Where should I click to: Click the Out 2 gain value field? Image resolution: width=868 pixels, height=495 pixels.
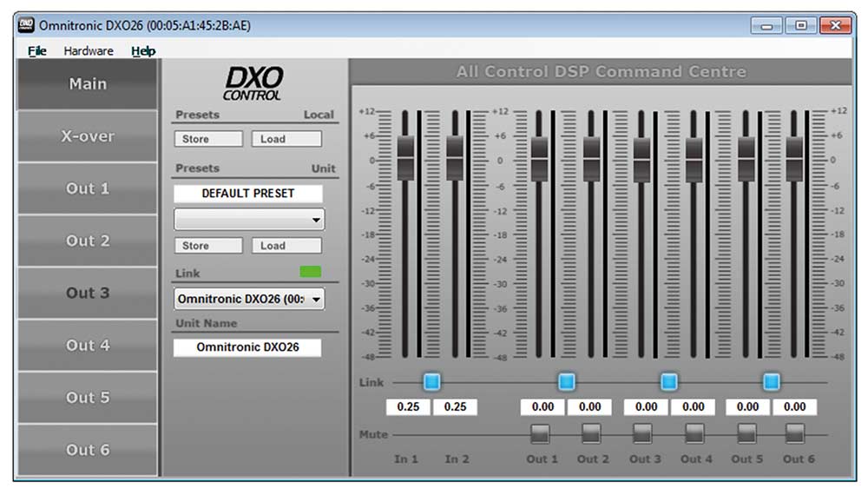click(589, 407)
